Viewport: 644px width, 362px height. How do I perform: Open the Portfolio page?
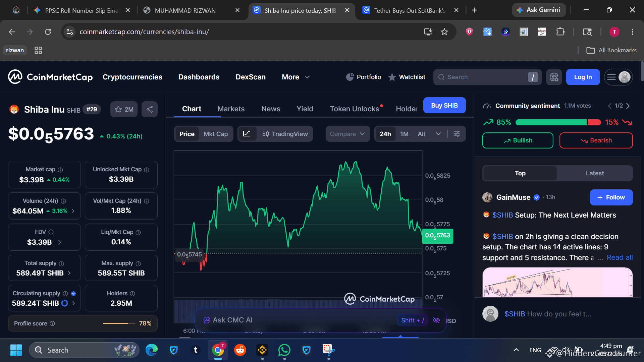point(364,77)
